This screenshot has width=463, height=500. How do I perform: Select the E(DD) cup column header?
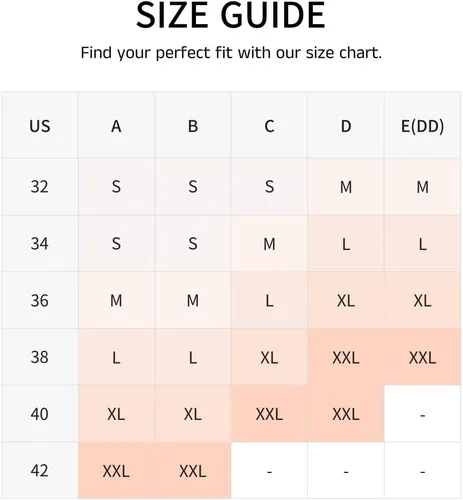422,125
